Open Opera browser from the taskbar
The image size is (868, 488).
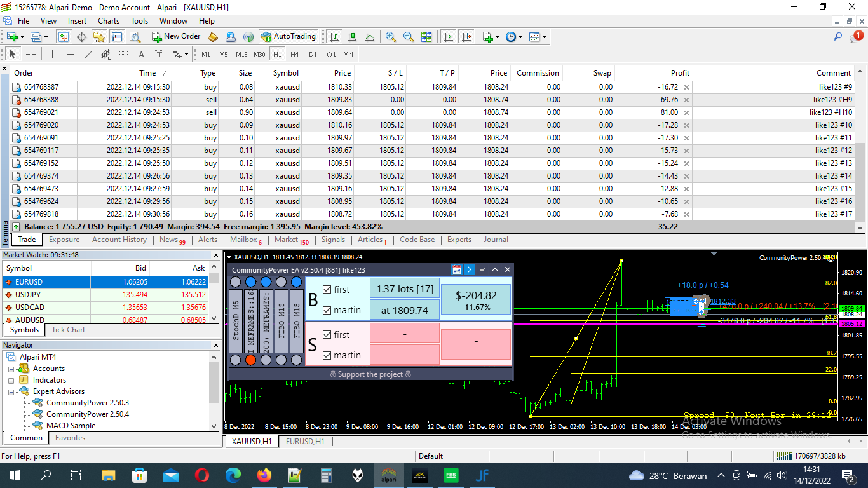[x=202, y=475]
